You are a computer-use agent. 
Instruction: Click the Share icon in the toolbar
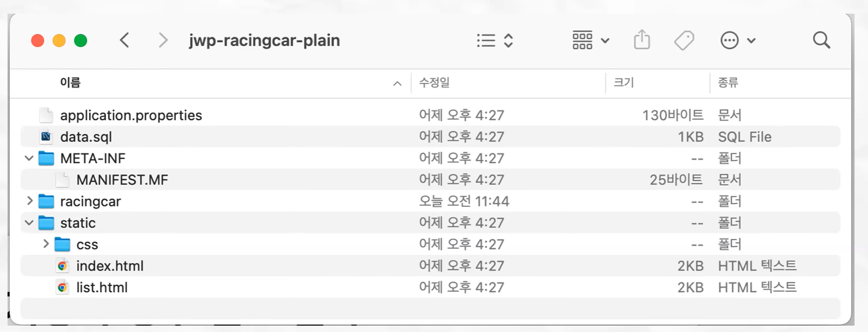[642, 39]
